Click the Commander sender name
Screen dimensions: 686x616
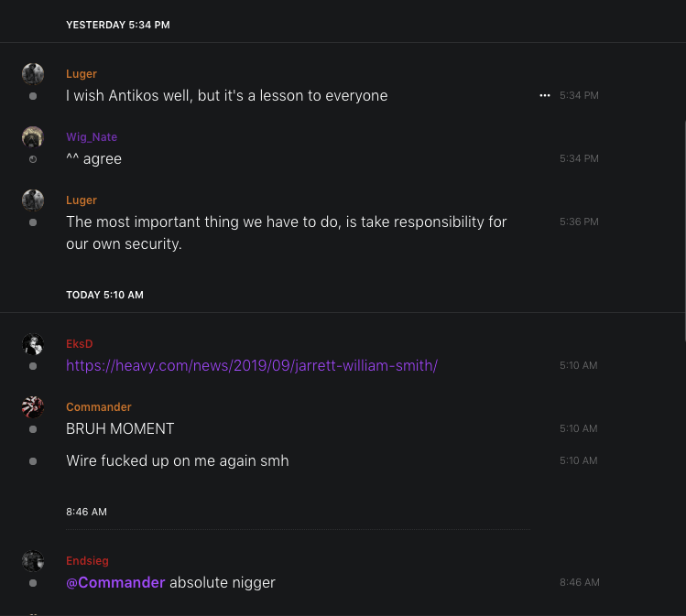point(99,407)
